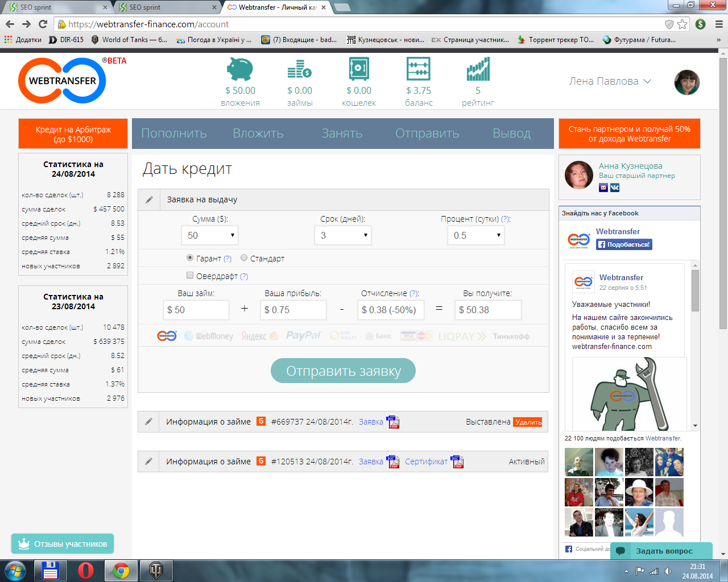The height and width of the screenshot is (582, 728).
Task: Click the floppy disk taskbar icon
Action: tap(51, 570)
